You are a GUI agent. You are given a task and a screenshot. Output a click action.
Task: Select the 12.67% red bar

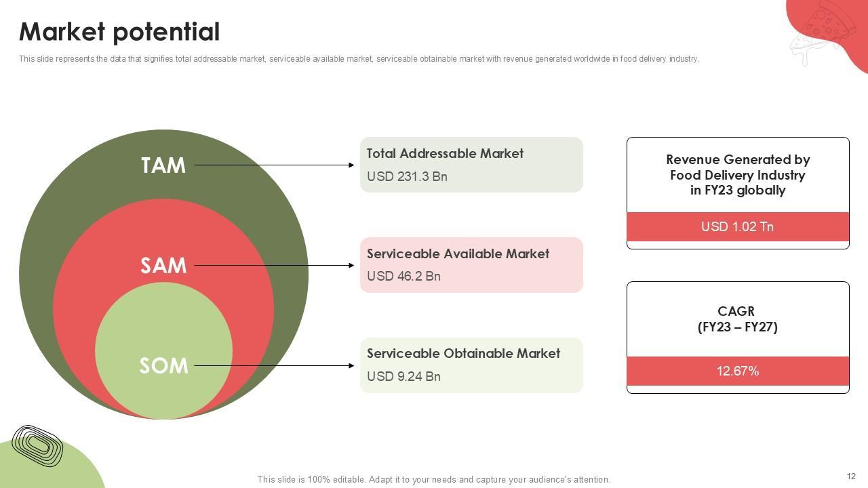click(738, 371)
